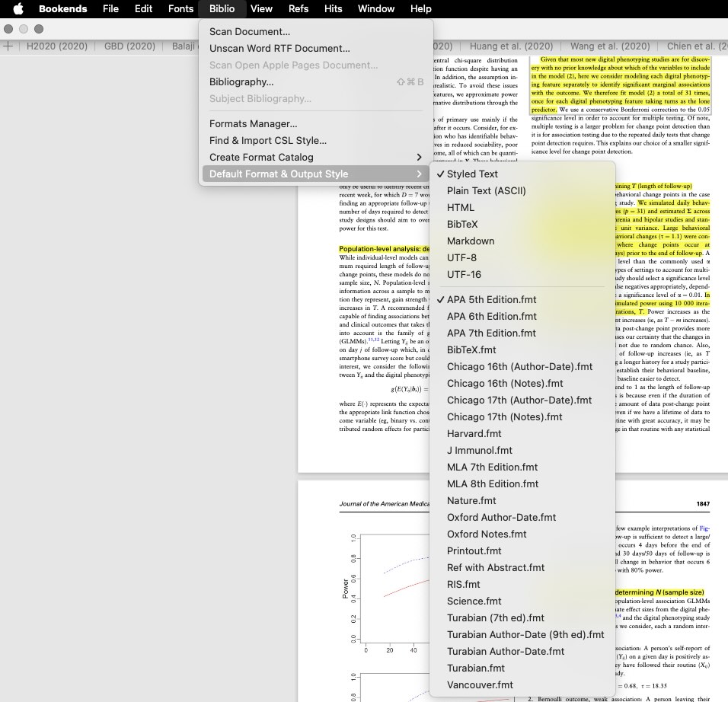Open the Fonts menu
The width and height of the screenshot is (728, 702).
pos(180,9)
